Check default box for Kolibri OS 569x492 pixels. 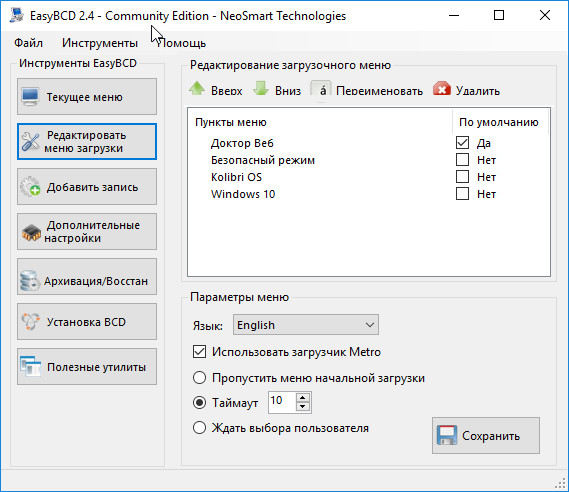pos(462,177)
